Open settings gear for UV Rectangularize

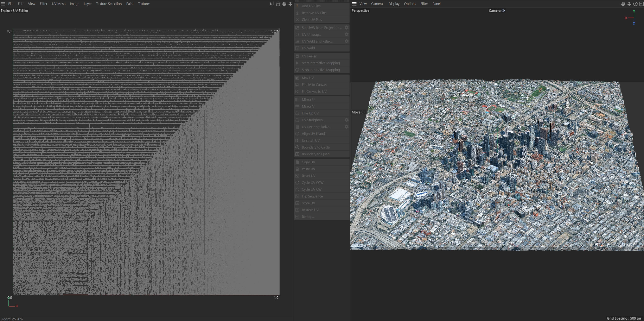[346, 127]
